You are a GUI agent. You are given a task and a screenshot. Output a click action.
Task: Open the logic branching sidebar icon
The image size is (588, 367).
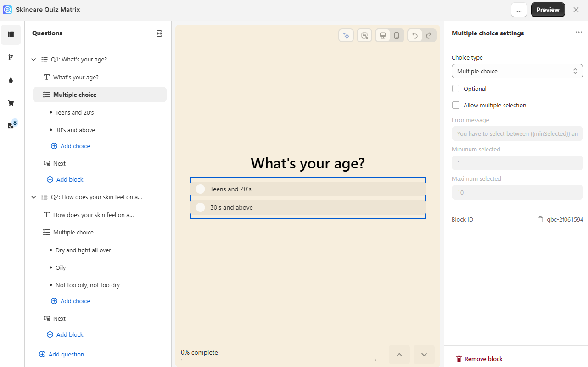11,57
